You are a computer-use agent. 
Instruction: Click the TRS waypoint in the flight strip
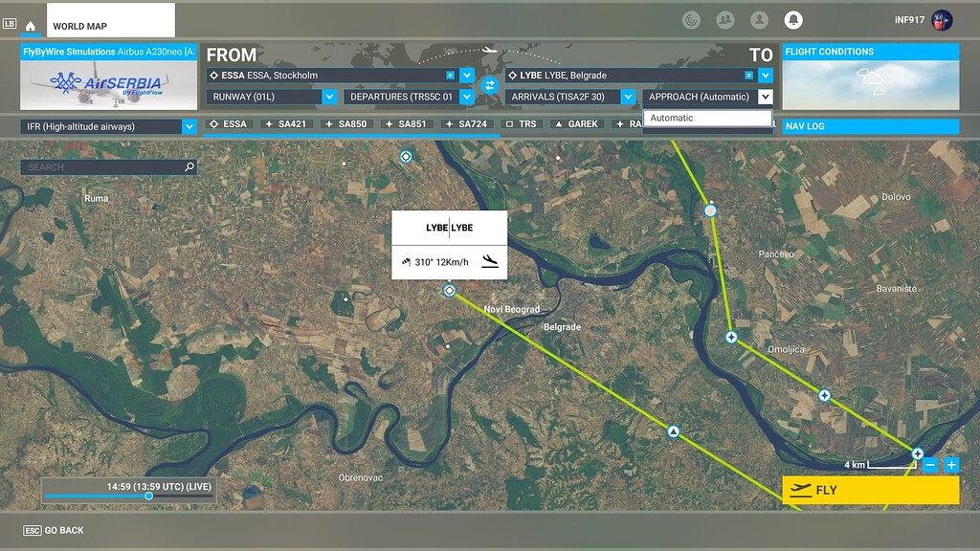point(524,123)
